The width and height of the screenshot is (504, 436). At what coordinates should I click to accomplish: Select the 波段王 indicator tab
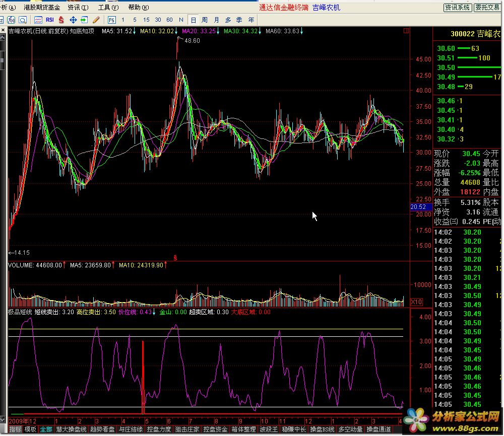point(269,429)
